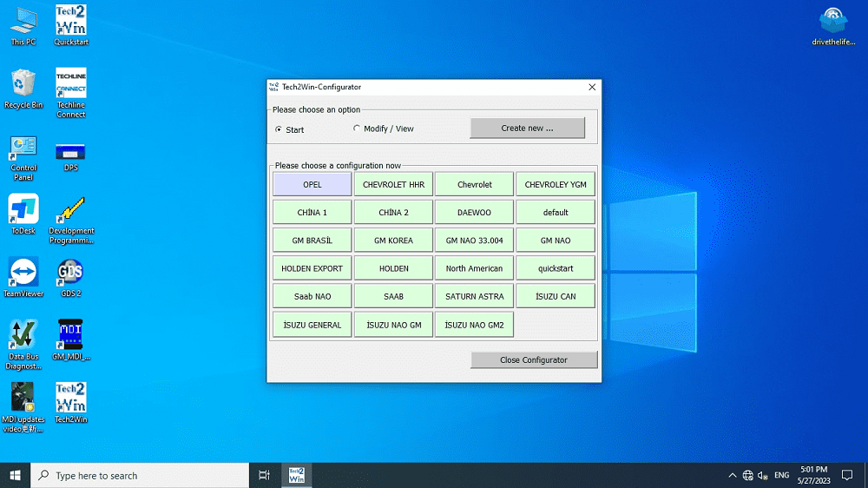Open the GDS 2 desktop icon
868x488 pixels.
[x=70, y=274]
